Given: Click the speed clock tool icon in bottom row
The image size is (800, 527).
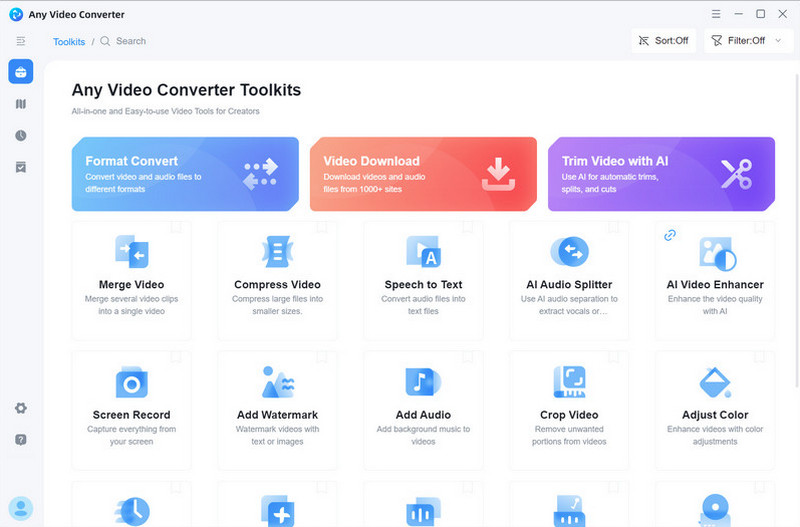Looking at the screenshot, I should click(133, 511).
